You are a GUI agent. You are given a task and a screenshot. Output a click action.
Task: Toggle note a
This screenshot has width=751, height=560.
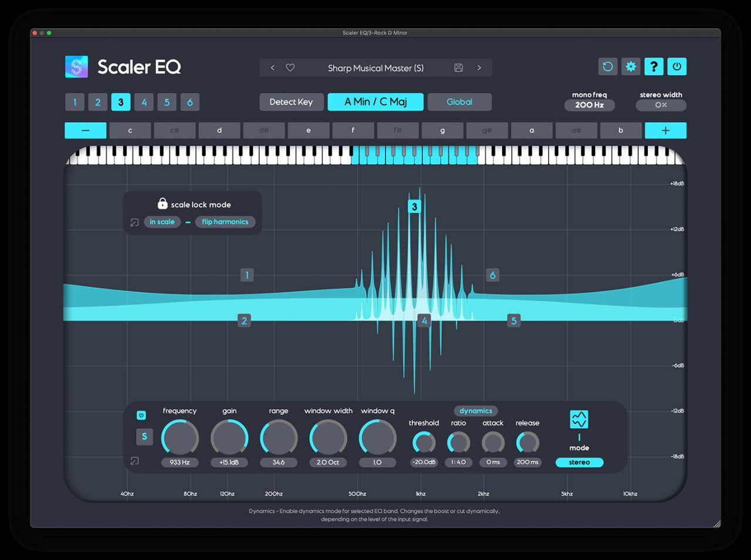pos(532,130)
